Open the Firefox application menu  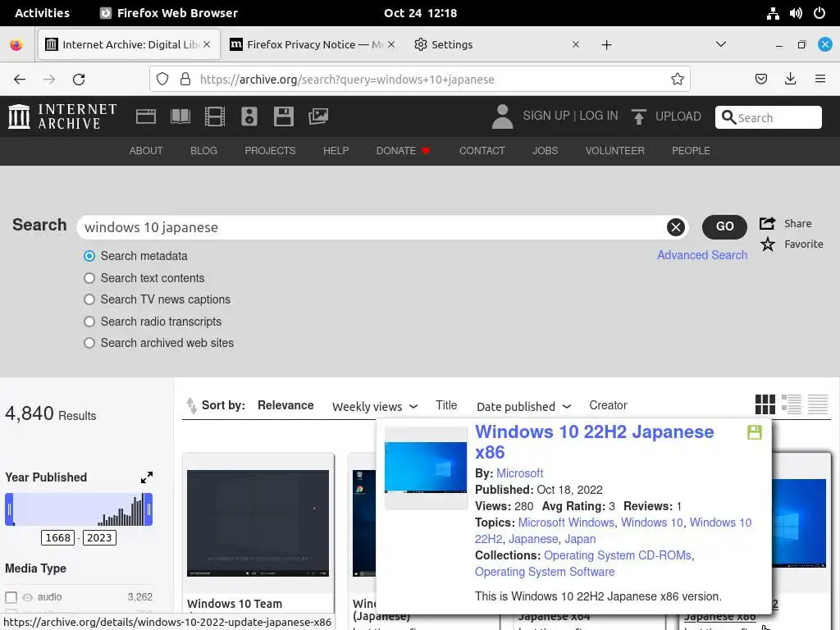click(x=820, y=80)
